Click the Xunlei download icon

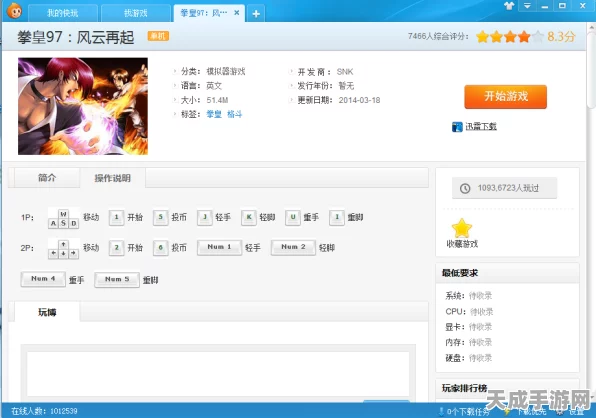(457, 127)
